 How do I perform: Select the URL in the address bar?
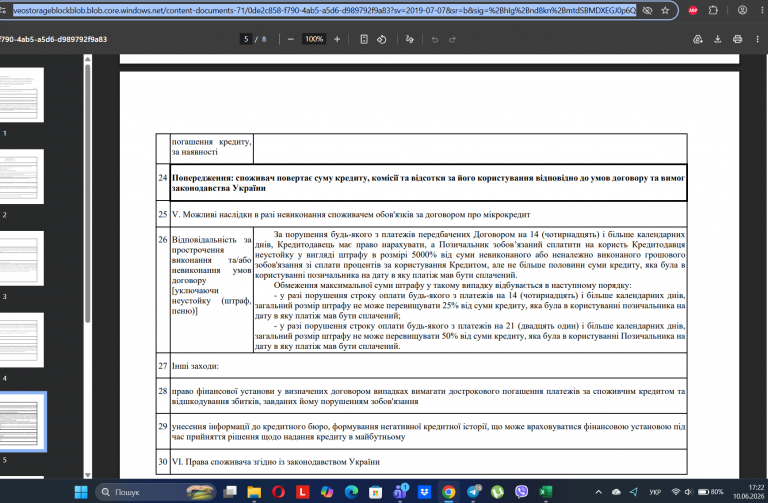point(324,10)
